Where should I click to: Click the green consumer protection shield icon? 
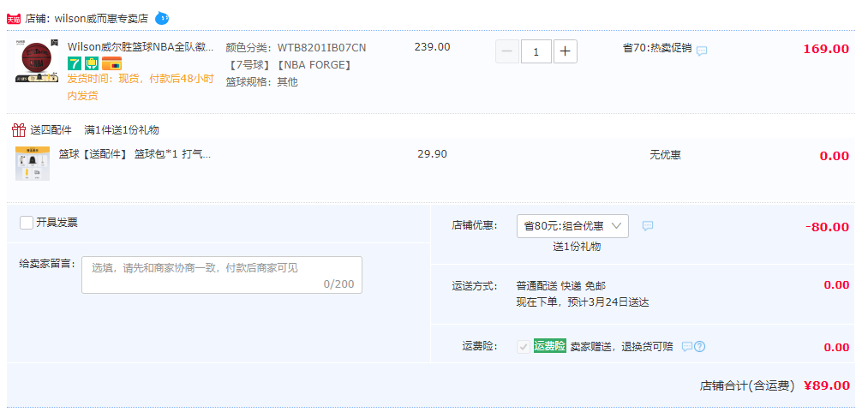[92, 63]
